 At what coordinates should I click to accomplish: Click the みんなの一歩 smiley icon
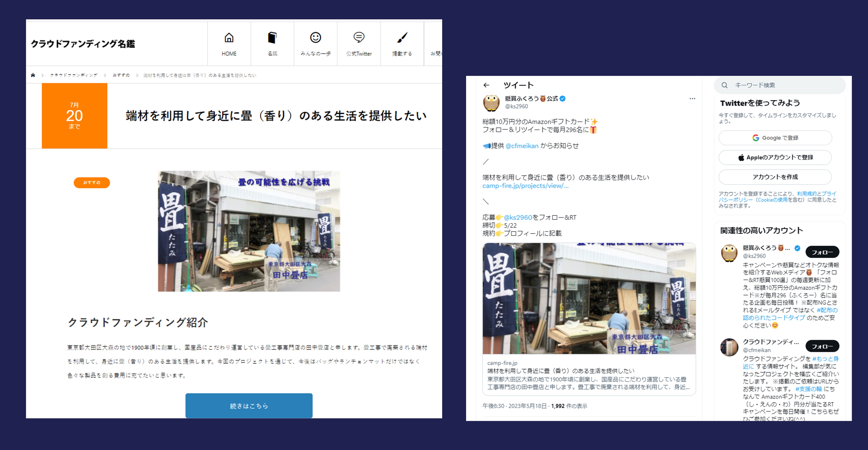pyautogui.click(x=315, y=38)
